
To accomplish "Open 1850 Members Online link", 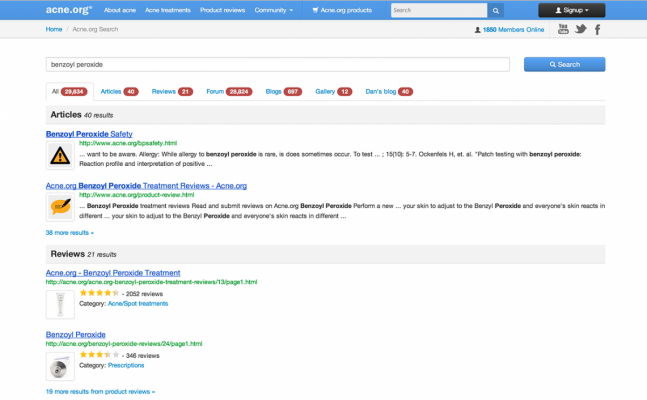I will pyautogui.click(x=513, y=30).
